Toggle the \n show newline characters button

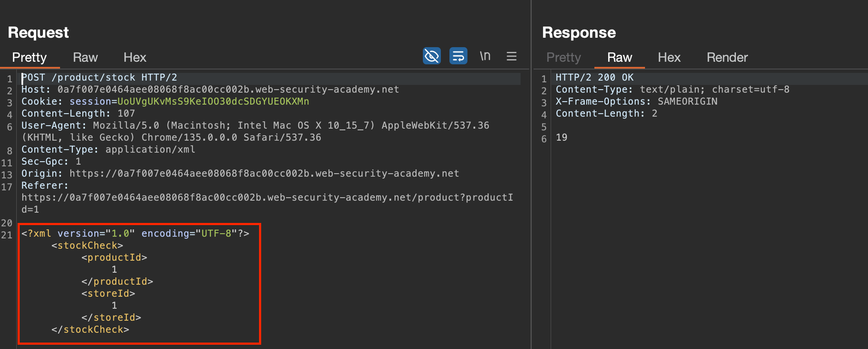click(x=485, y=56)
